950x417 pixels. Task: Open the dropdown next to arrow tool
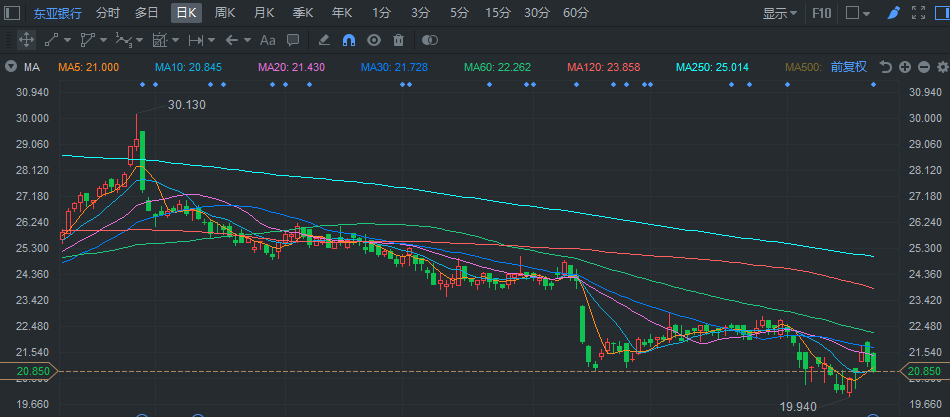click(248, 40)
